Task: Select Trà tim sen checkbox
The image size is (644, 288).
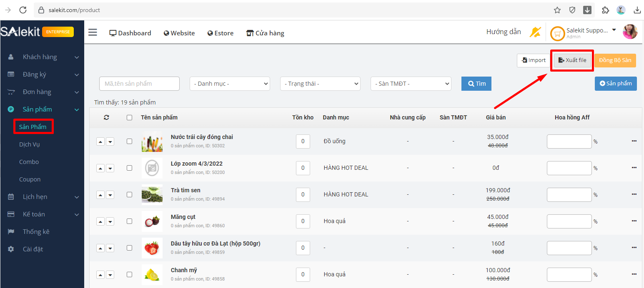Action: (x=129, y=194)
